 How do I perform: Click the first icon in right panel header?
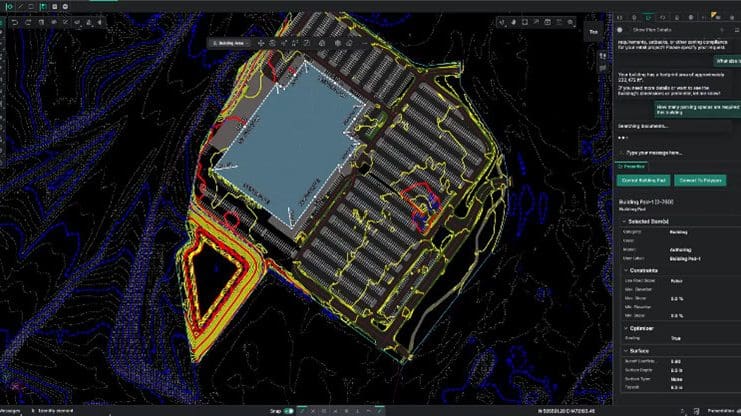pyautogui.click(x=620, y=18)
